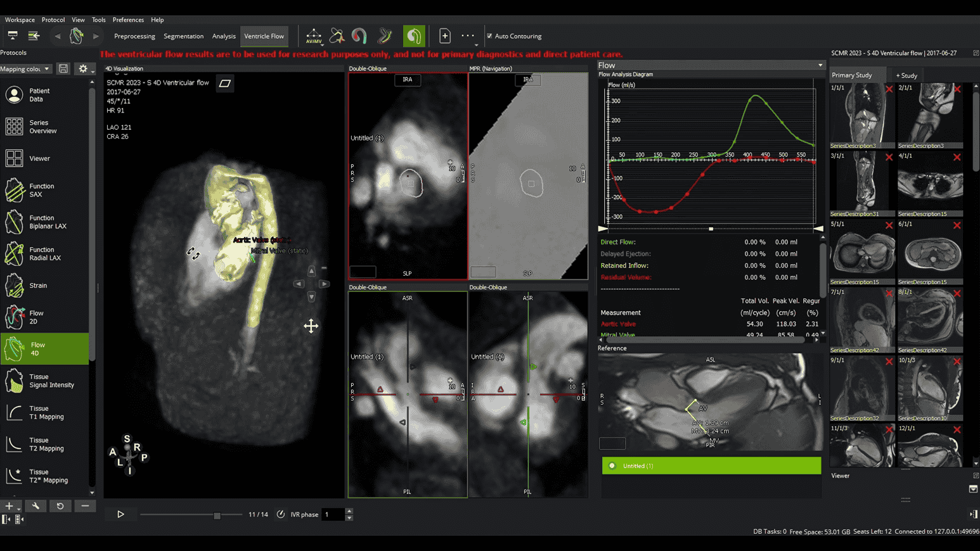This screenshot has width=980, height=551.
Task: Switch to the Preprocessing tab
Action: point(134,36)
